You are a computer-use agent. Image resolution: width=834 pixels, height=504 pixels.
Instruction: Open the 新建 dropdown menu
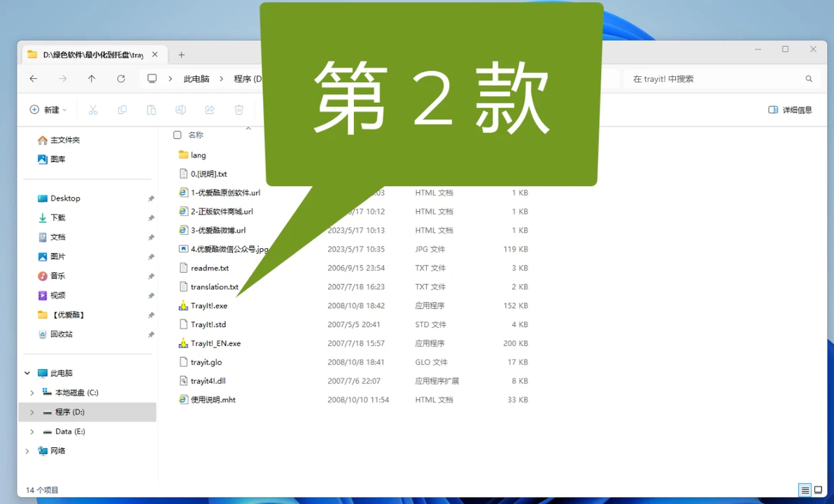tap(48, 110)
